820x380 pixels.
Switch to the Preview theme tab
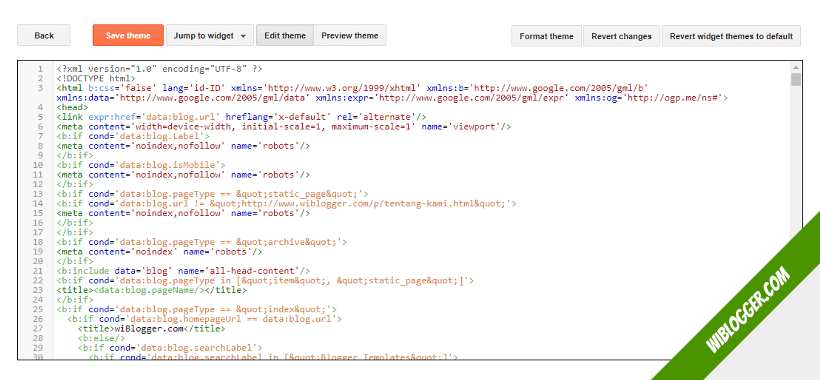(350, 36)
